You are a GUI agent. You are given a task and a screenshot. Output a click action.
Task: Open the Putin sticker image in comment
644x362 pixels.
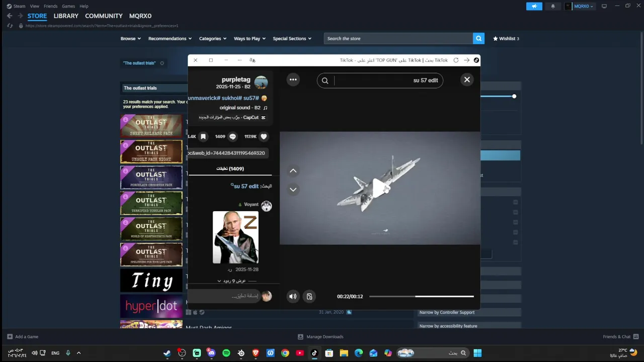pos(235,237)
